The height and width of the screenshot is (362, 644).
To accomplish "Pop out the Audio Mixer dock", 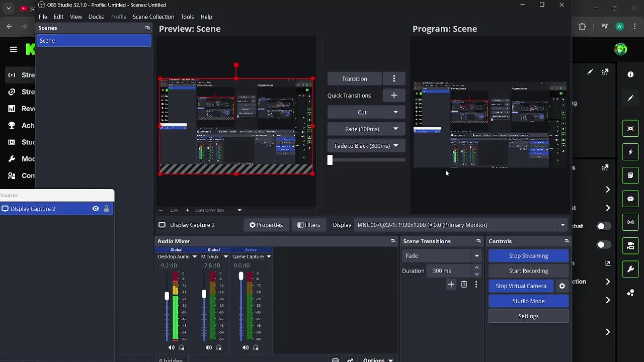I will [393, 241].
